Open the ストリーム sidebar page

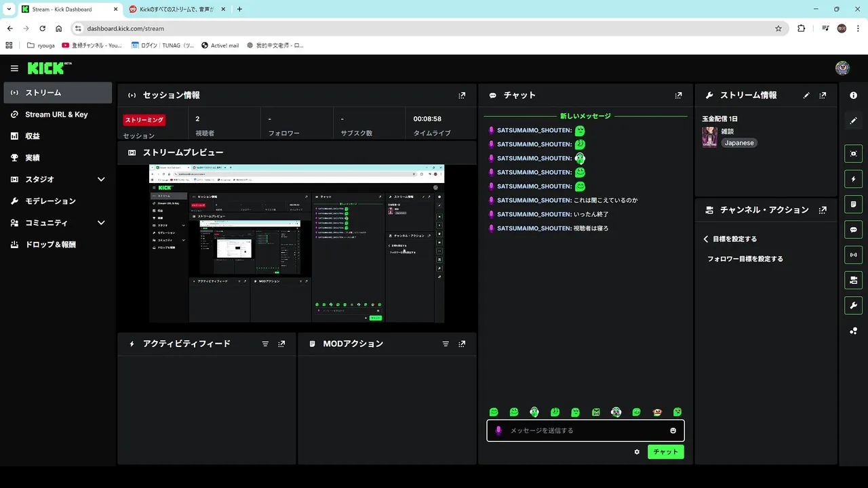tap(58, 93)
